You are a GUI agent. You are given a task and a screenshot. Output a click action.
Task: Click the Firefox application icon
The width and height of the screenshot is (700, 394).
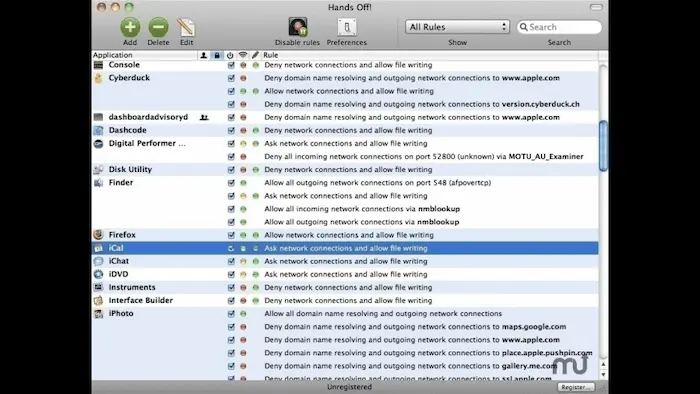coord(98,235)
